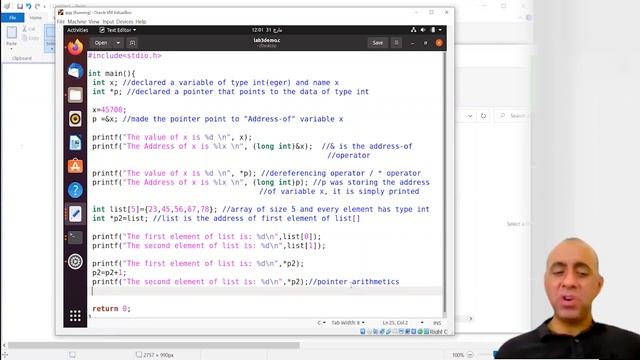Open the Help icon in the dock
Image resolution: width=640 pixels, height=360 pixels.
pos(75,190)
